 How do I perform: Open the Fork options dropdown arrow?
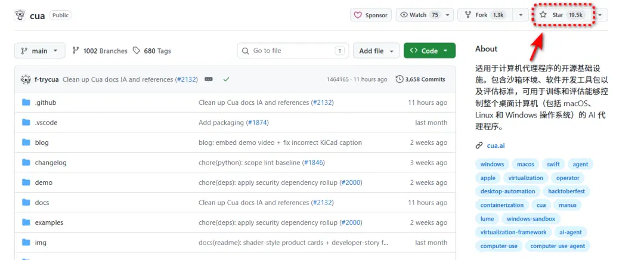click(x=521, y=15)
